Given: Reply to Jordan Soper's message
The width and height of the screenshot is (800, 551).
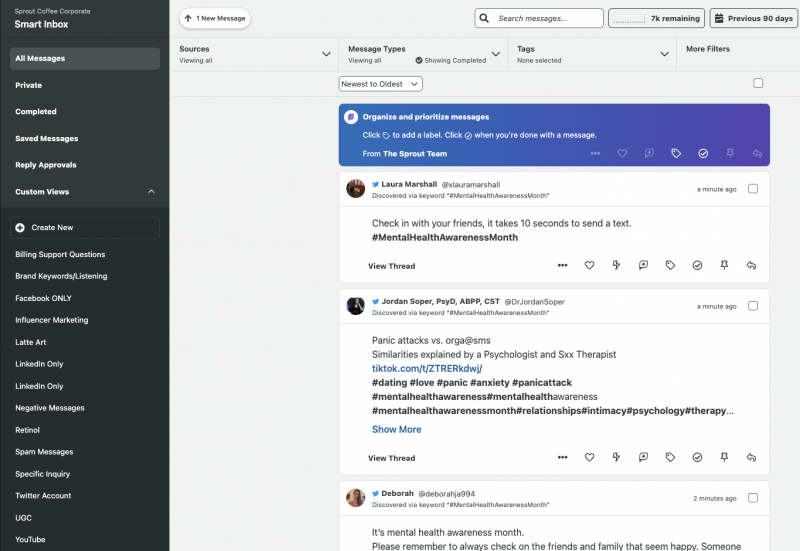Looking at the screenshot, I should [x=751, y=457].
